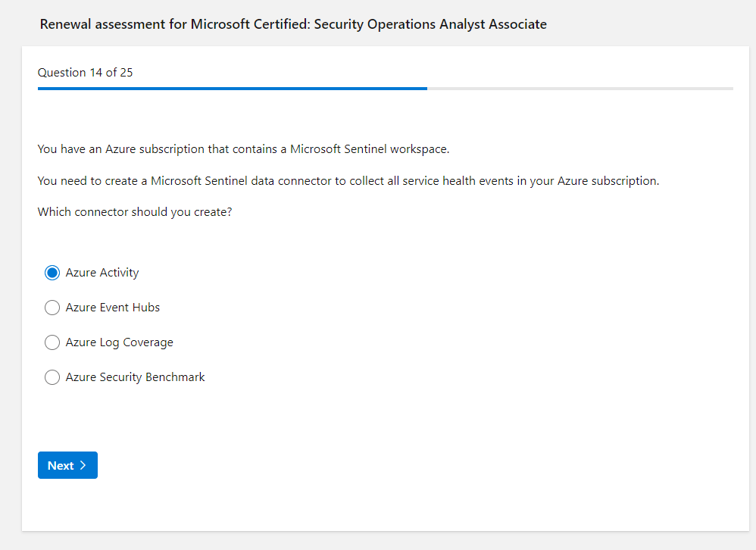The width and height of the screenshot is (756, 550).
Task: Click the "Question 14 of 25" counter
Action: (x=86, y=73)
